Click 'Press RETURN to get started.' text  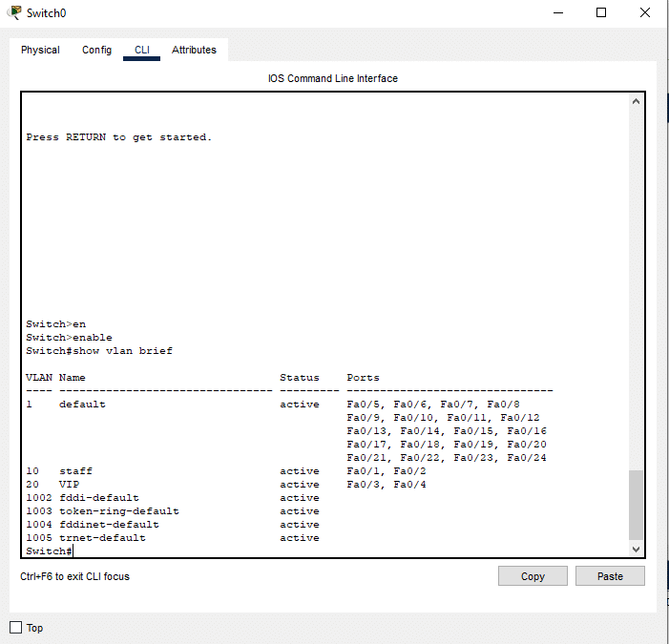click(x=118, y=137)
